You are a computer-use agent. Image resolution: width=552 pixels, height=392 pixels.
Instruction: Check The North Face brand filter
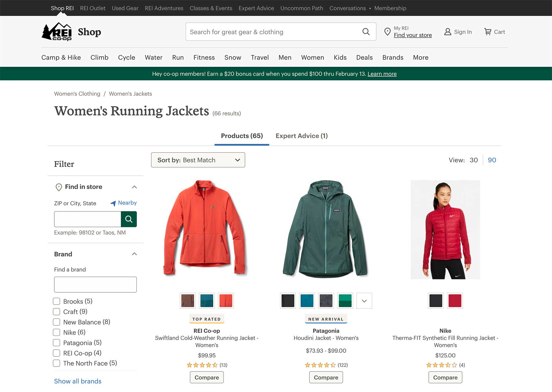[56, 363]
